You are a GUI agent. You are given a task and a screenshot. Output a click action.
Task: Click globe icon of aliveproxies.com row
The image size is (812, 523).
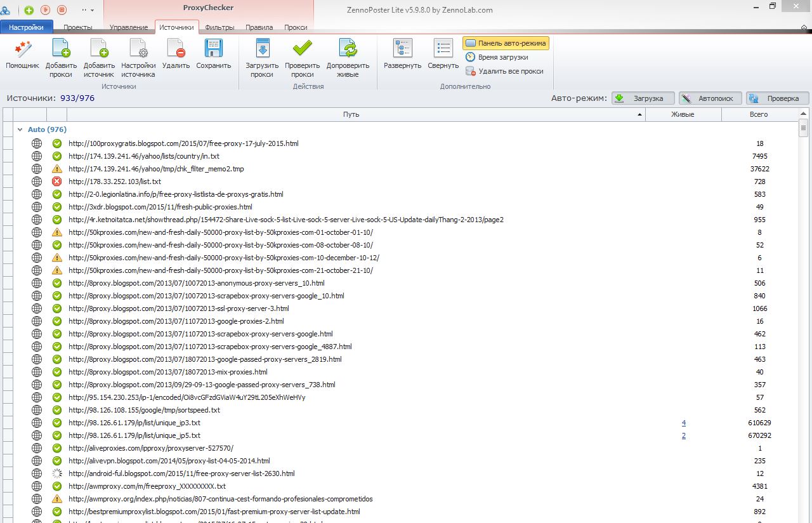click(37, 448)
